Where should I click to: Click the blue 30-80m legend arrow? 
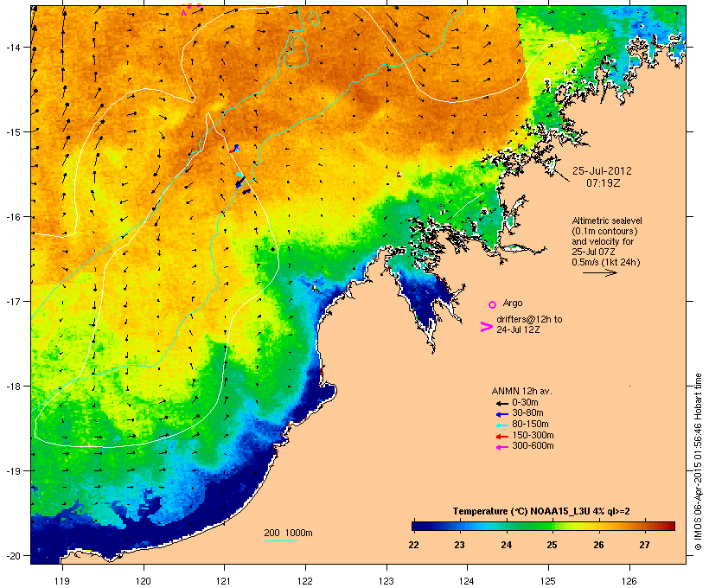[x=501, y=414]
